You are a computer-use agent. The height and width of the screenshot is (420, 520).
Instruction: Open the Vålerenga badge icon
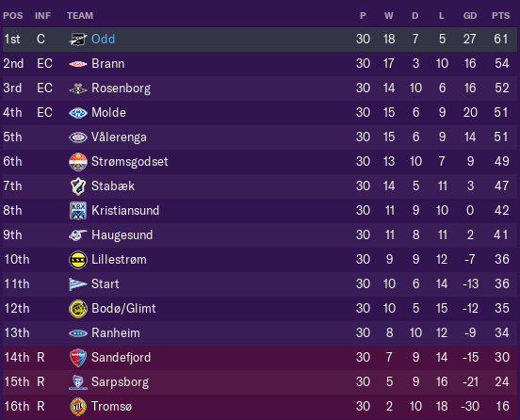78,137
